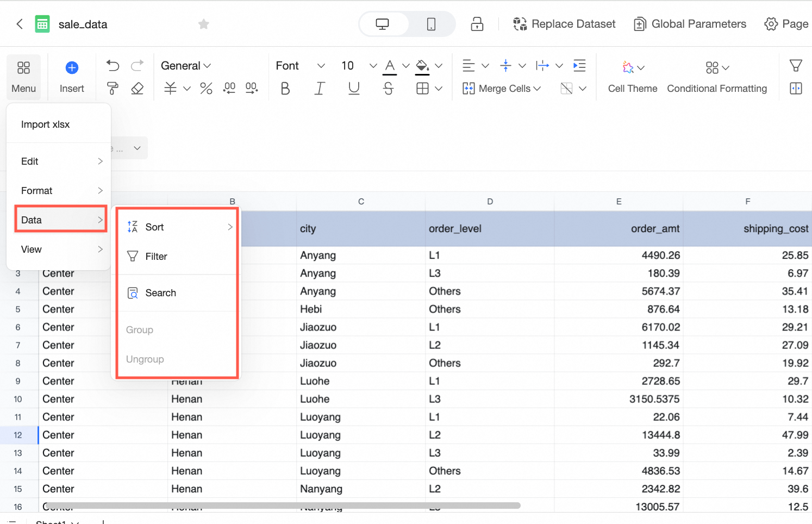Click the filter funnel icon in the toolbar
Screen dimensions: 812x524
pos(796,66)
